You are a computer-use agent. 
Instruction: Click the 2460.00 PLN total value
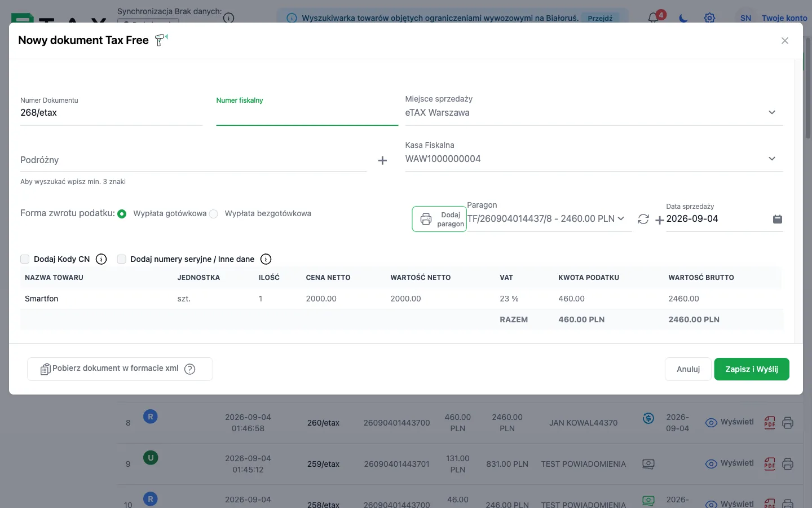tap(694, 319)
